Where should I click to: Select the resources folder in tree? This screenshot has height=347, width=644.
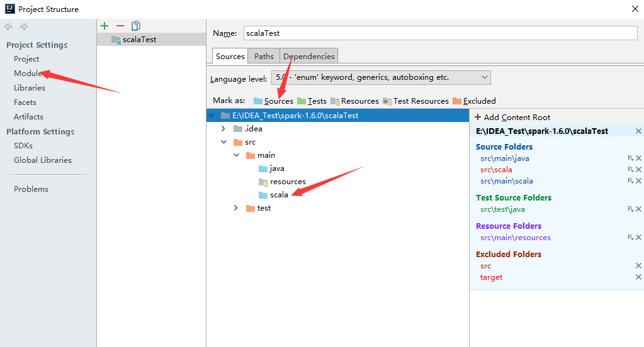282,182
